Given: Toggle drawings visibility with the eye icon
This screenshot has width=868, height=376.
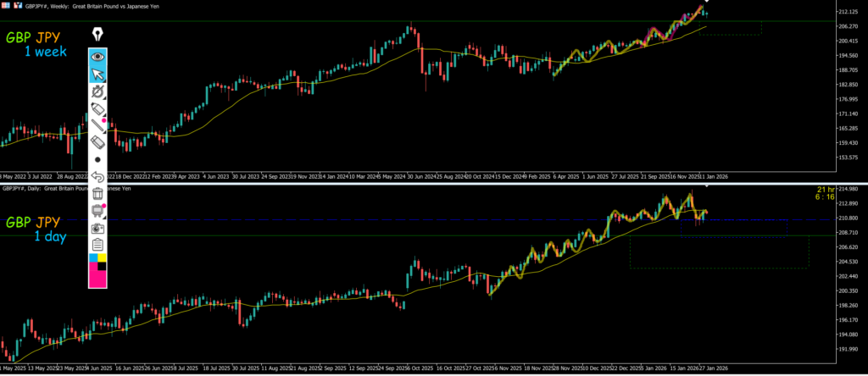Looking at the screenshot, I should [x=98, y=56].
